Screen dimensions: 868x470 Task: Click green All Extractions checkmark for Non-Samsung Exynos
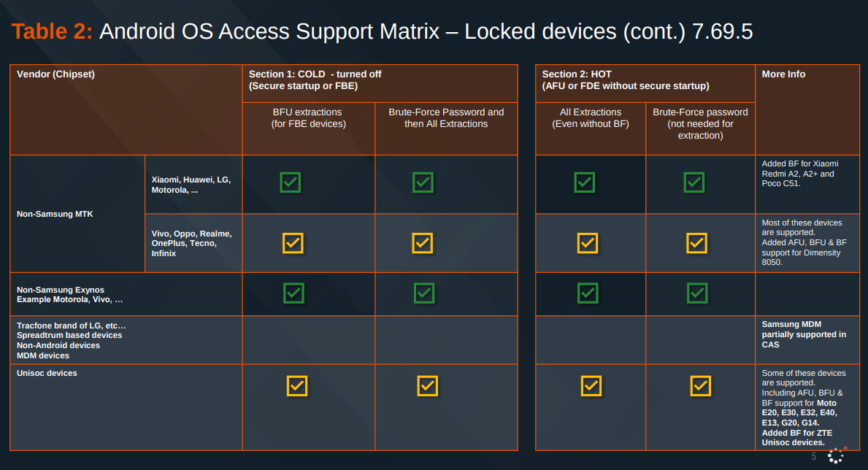(x=588, y=293)
